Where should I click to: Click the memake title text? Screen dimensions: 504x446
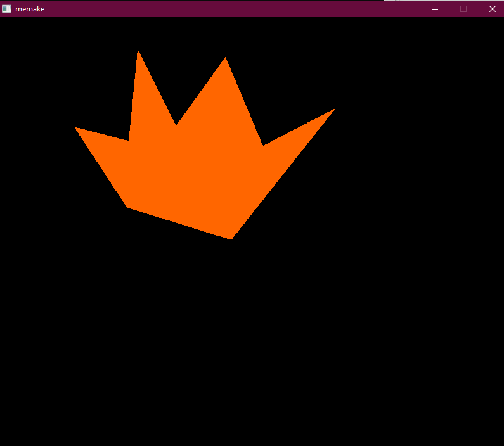pos(30,9)
